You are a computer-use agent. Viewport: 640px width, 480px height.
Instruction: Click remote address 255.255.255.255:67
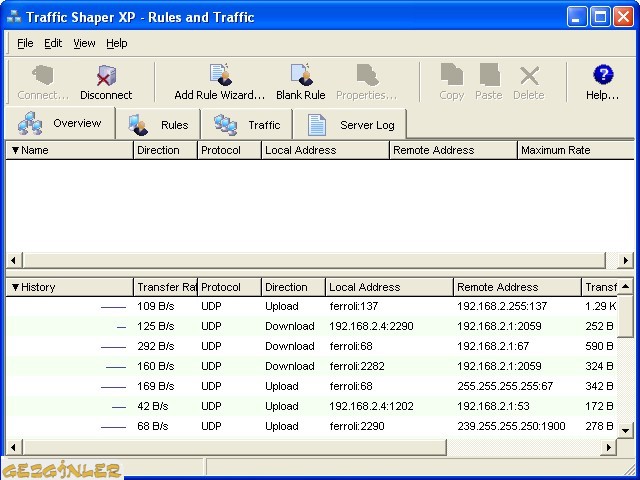coord(505,387)
